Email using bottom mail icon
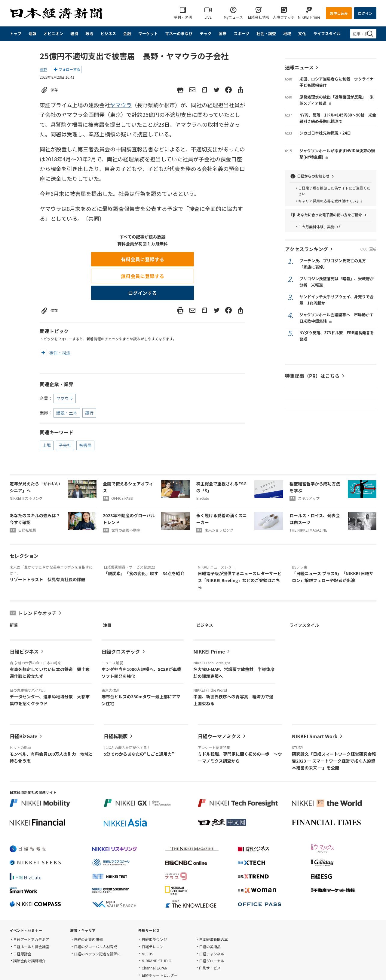The width and height of the screenshot is (386, 980). click(192, 311)
